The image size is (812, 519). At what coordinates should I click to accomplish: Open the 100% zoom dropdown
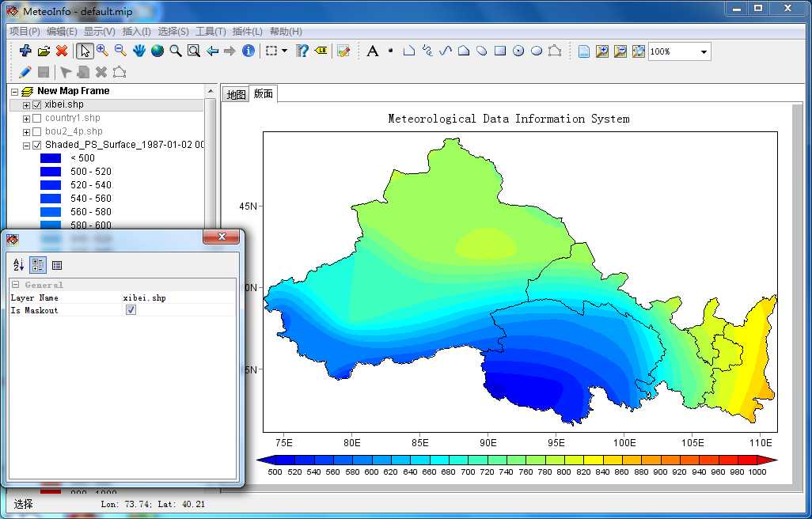pos(703,52)
